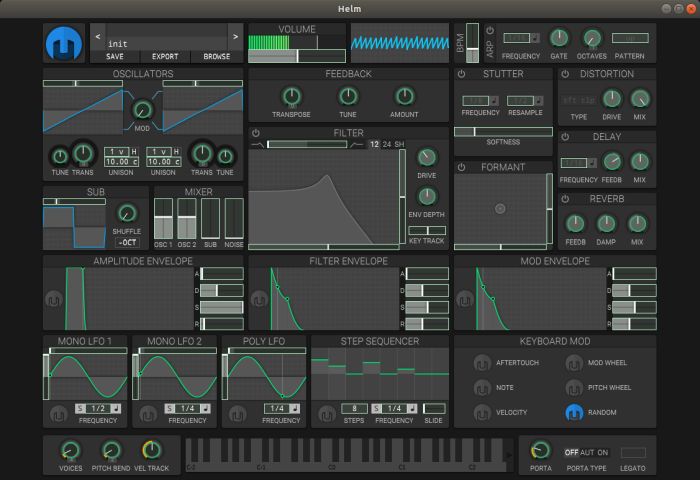This screenshot has width=700, height=480.
Task: Click the Feedback AMOUNT knob
Action: pos(404,96)
